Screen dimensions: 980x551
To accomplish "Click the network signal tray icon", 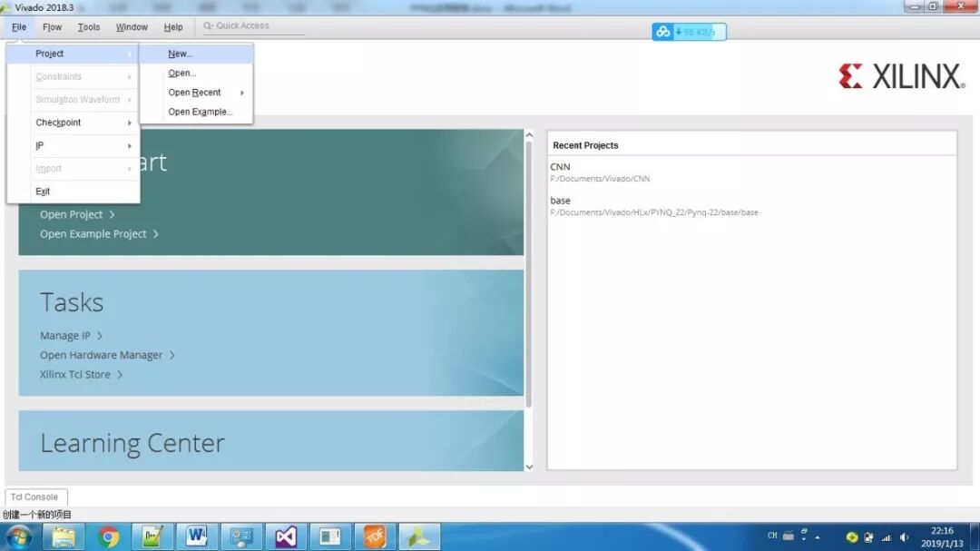I will [x=887, y=537].
